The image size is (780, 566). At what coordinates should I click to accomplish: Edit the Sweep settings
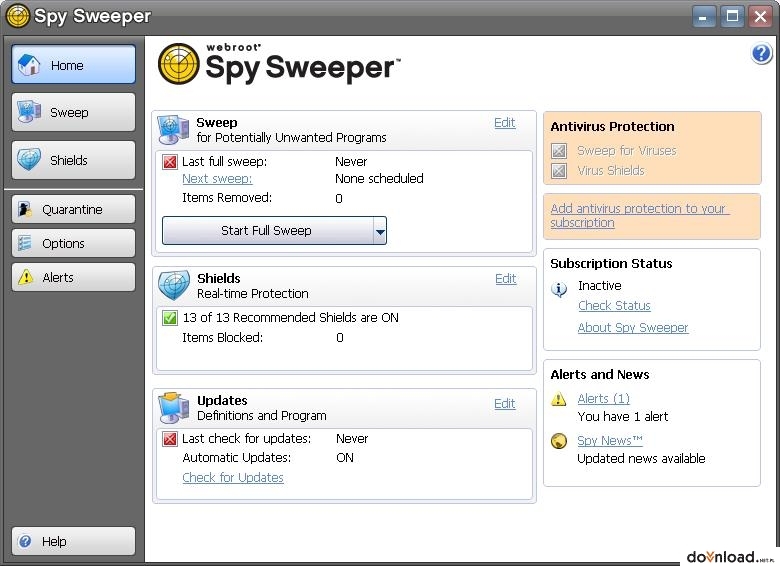click(504, 123)
